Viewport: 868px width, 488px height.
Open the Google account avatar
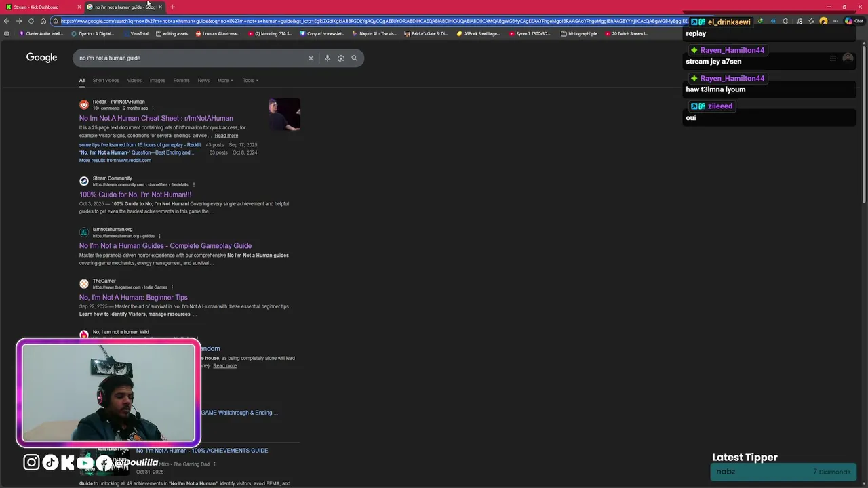[x=848, y=58]
